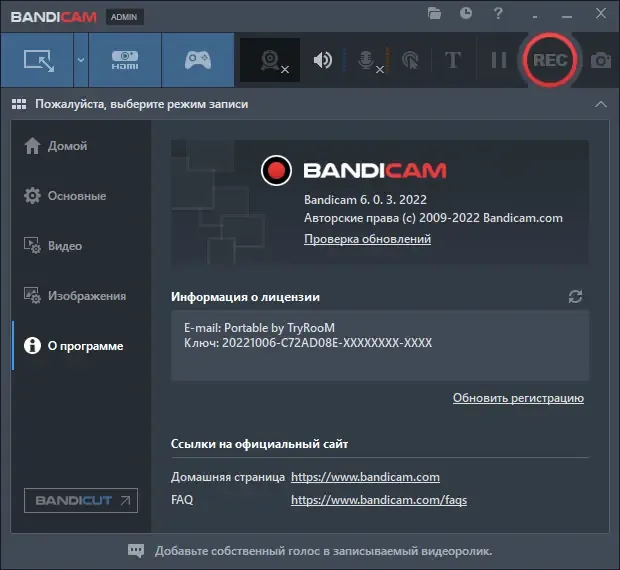This screenshot has width=620, height=570.
Task: Click the Пожалуйста, выберите режим записи heading
Action: click(x=142, y=104)
